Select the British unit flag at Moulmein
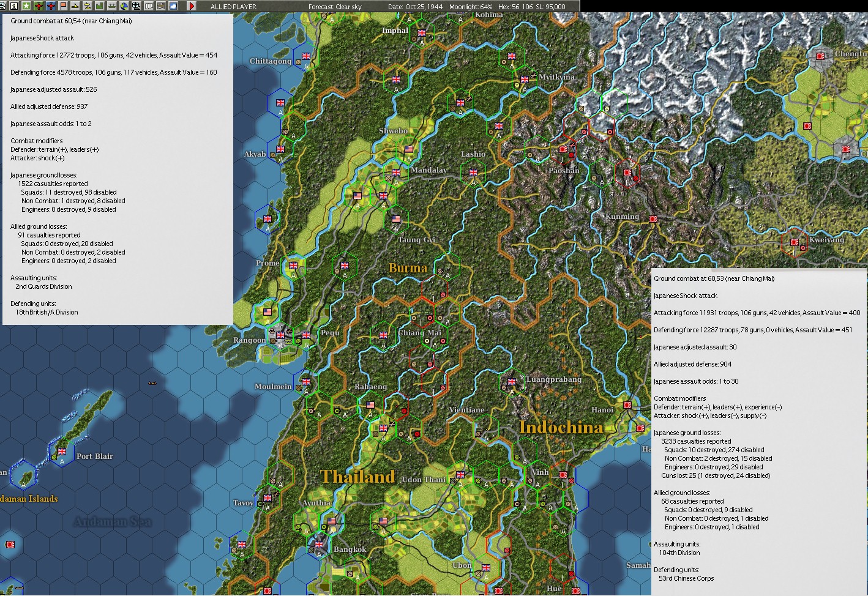Image resolution: width=868 pixels, height=596 pixels. [x=305, y=382]
